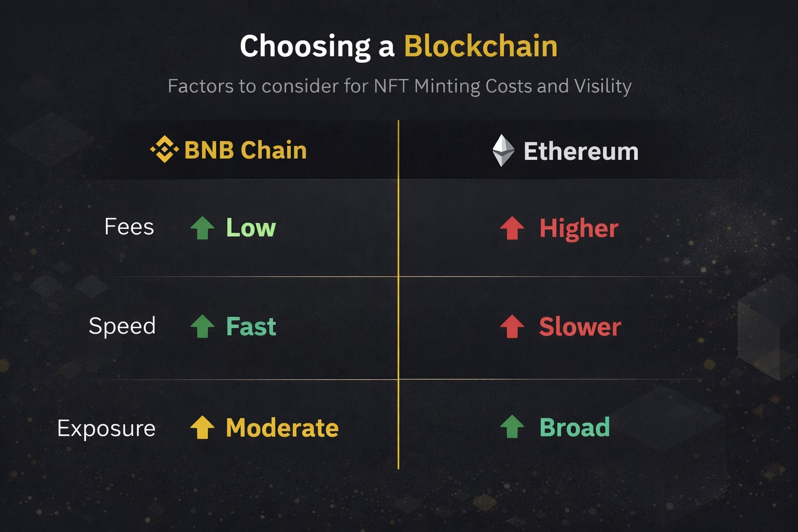The width and height of the screenshot is (798, 532).
Task: Click the green arrow beside Low
Action: 202,228
